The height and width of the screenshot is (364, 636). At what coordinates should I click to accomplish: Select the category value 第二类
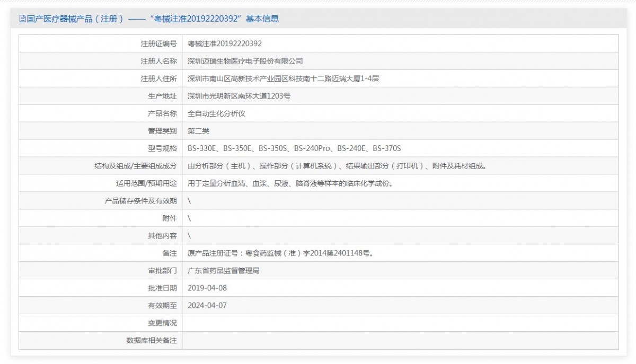point(199,131)
